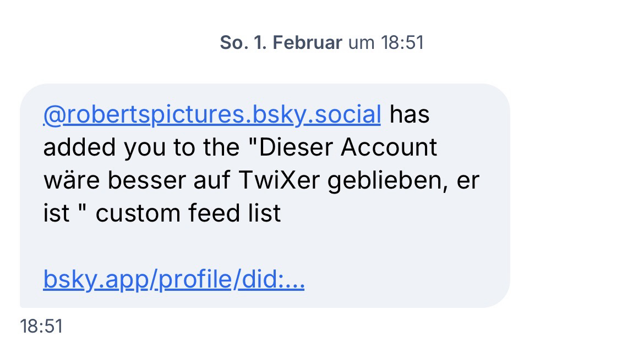Open the bsky.app/profile/did:... link
Image resolution: width=644 pixels, height=359 pixels.
(x=173, y=280)
